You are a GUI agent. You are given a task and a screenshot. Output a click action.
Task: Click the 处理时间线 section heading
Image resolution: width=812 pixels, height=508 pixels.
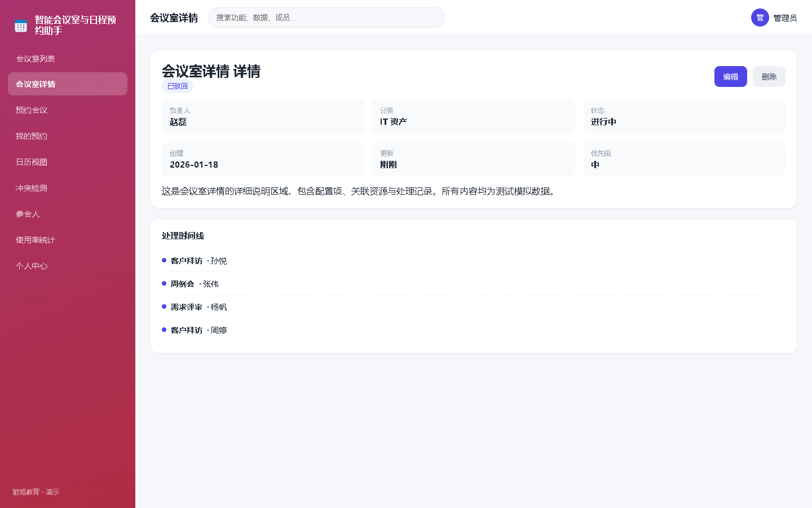183,236
